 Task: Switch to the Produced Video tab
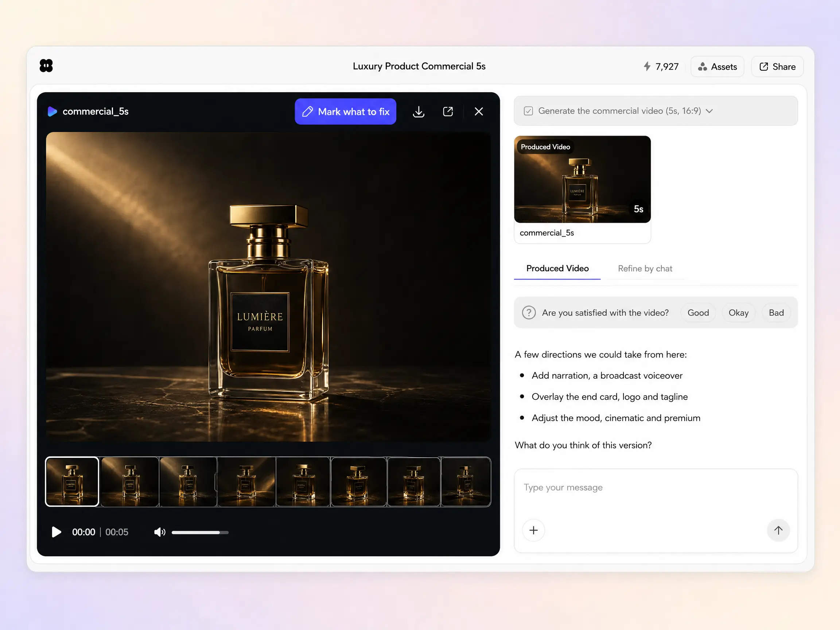pos(557,268)
